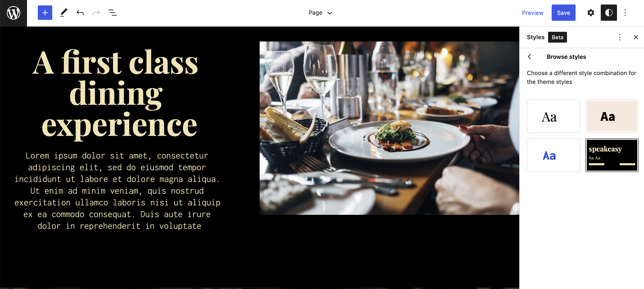
Task: Select the dining table image block
Action: coord(389,128)
